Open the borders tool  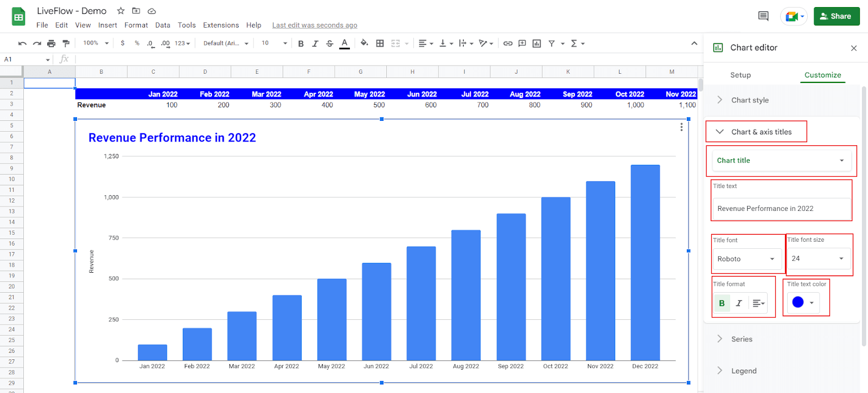(x=380, y=43)
